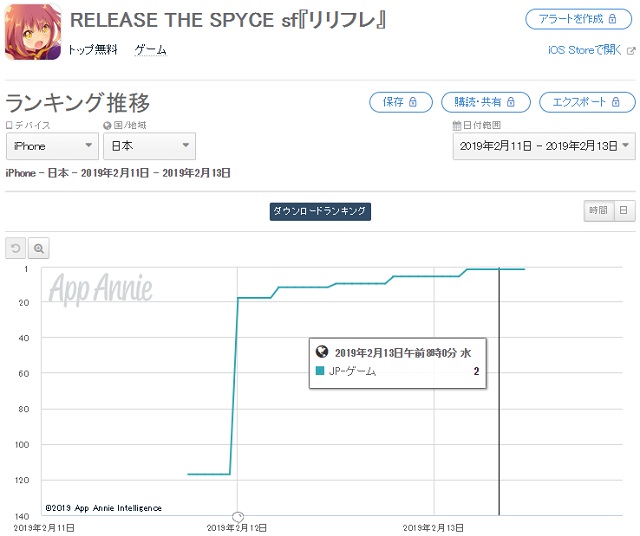The height and width of the screenshot is (536, 640).
Task: Select the ダウンロードランキング tab
Action: (x=320, y=211)
